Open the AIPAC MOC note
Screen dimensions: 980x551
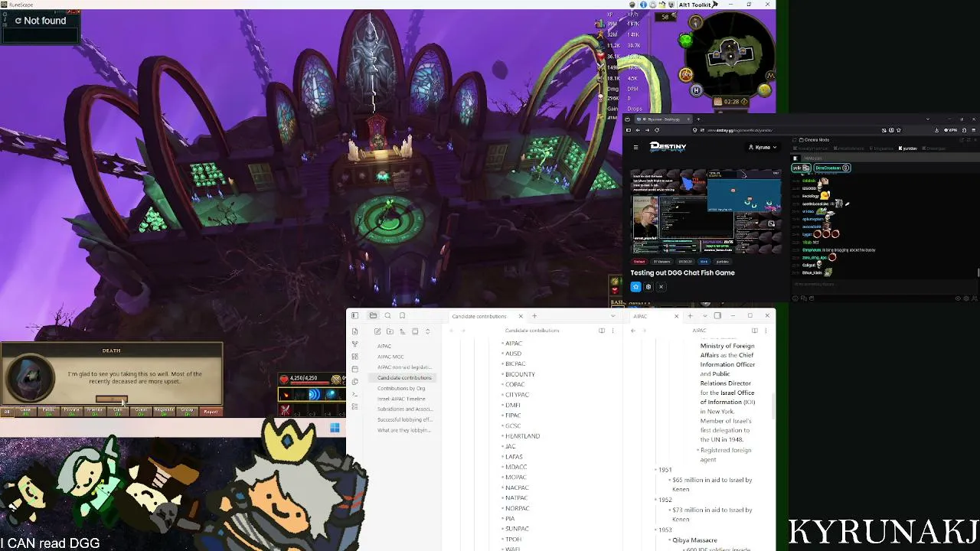pos(390,357)
